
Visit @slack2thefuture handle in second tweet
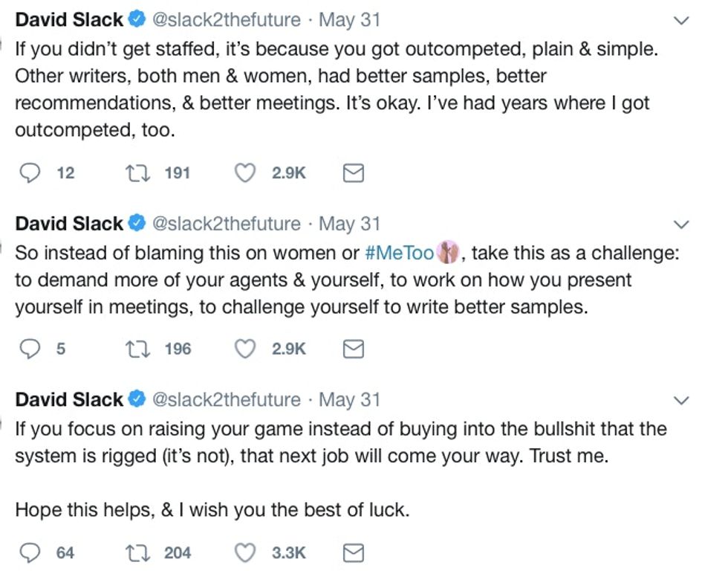[227, 224]
